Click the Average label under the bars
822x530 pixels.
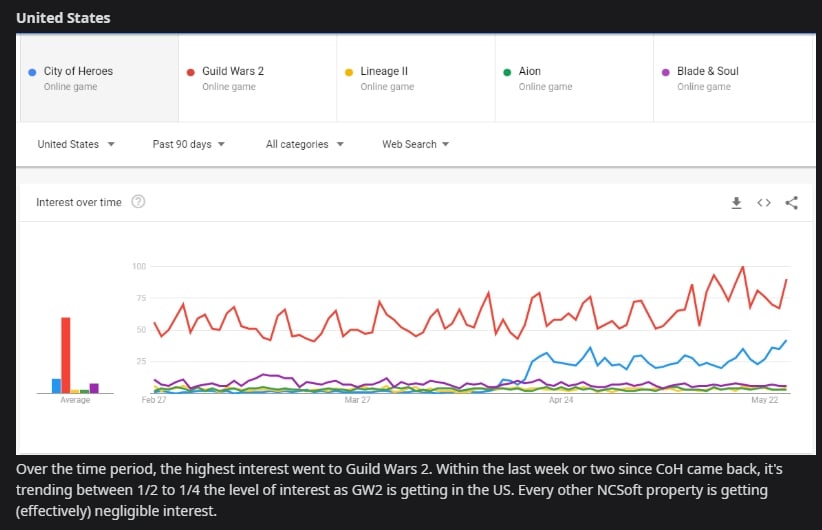75,400
